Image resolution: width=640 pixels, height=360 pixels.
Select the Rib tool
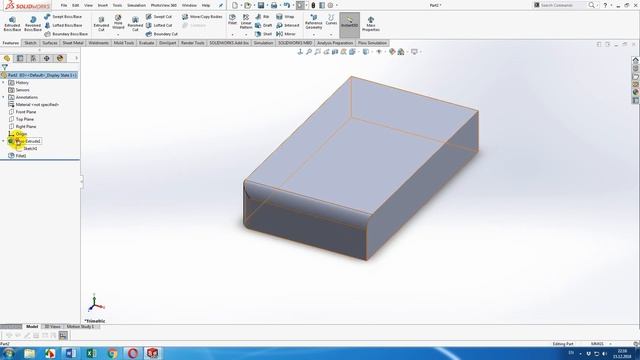(x=262, y=17)
